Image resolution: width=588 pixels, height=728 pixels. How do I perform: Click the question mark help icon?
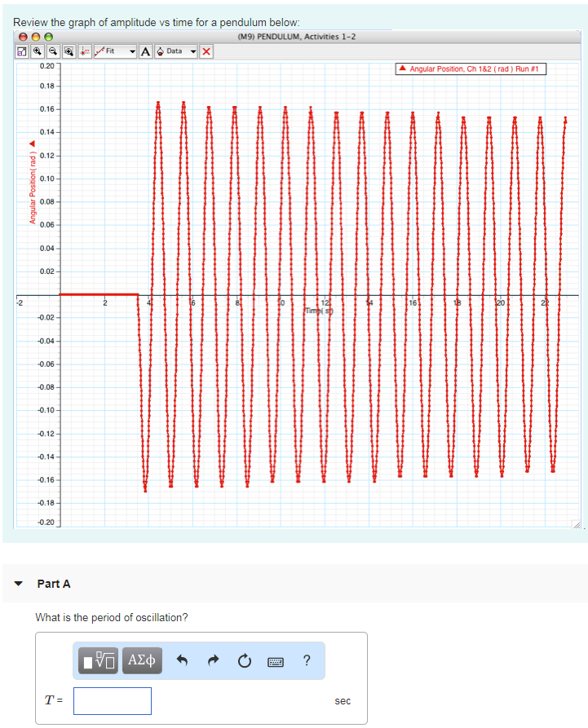tap(307, 660)
